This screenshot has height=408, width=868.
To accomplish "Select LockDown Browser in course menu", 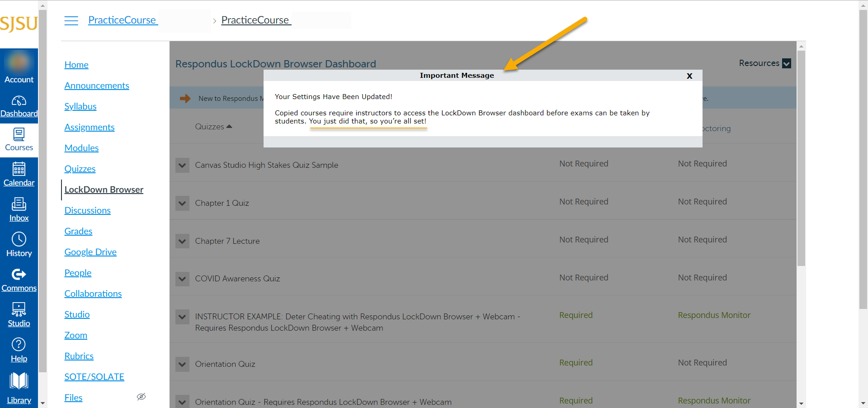I will click(x=104, y=190).
